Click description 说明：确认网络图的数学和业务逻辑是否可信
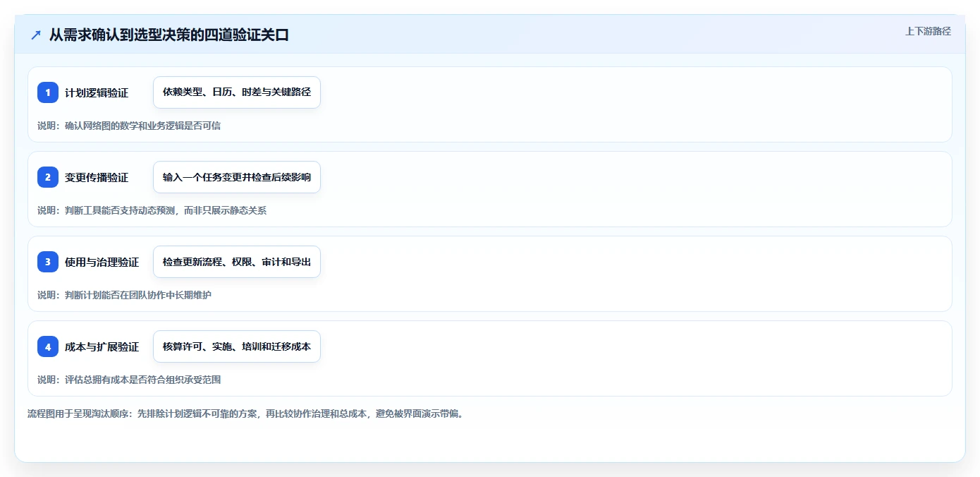This screenshot has width=980, height=477. [x=129, y=126]
